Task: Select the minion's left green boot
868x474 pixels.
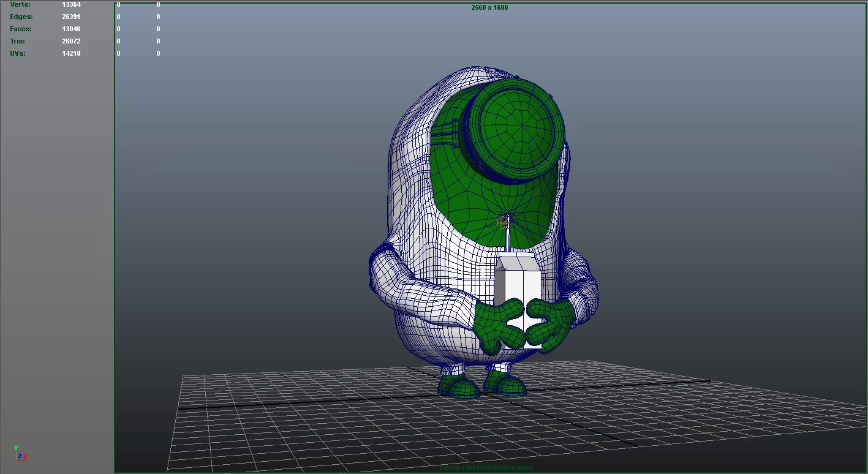Action: (x=456, y=389)
